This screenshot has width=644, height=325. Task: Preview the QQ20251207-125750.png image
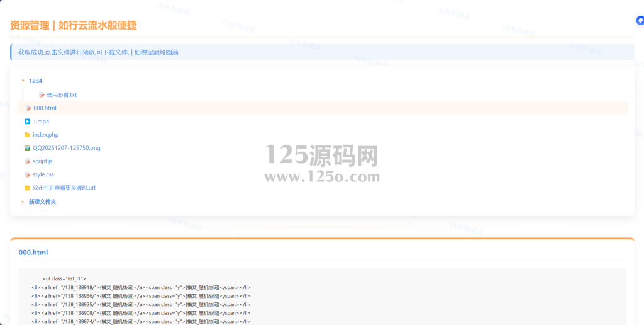point(66,148)
